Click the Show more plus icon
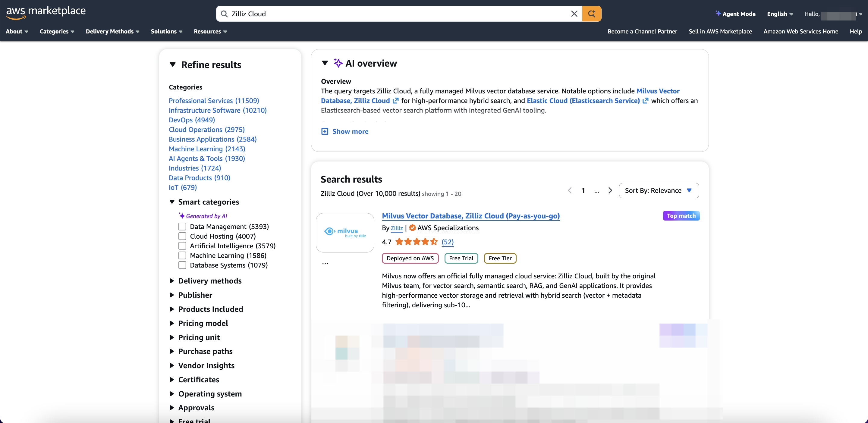868x423 pixels. [325, 131]
